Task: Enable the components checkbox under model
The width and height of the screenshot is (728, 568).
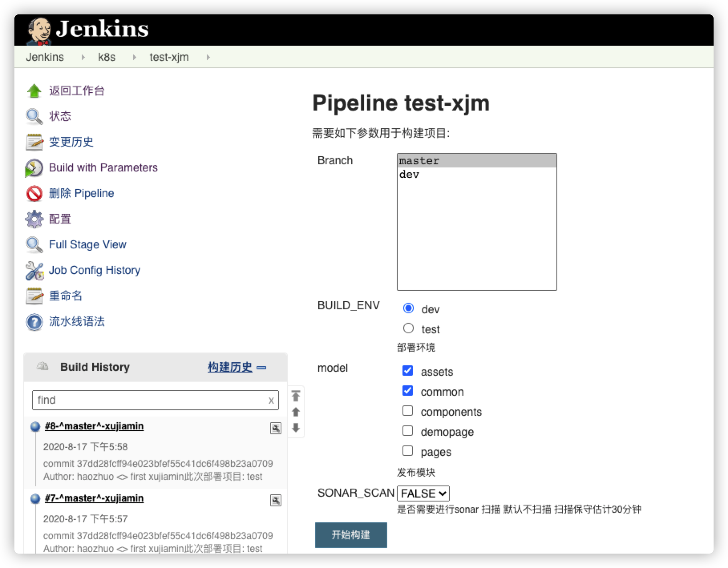Action: 408,411
